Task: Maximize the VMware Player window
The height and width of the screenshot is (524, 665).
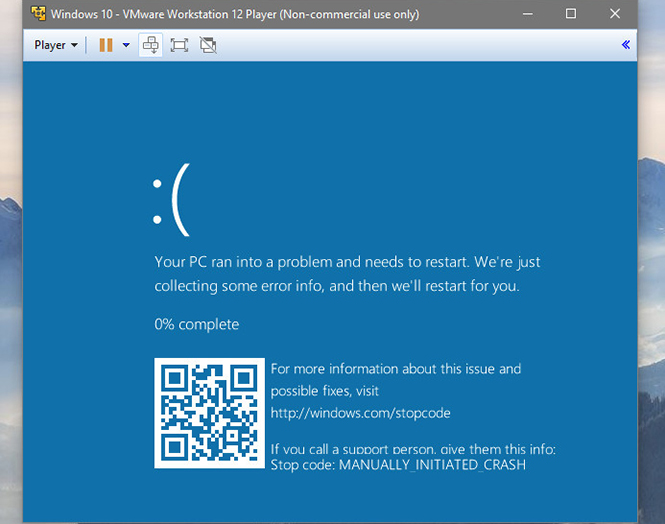Action: [571, 14]
